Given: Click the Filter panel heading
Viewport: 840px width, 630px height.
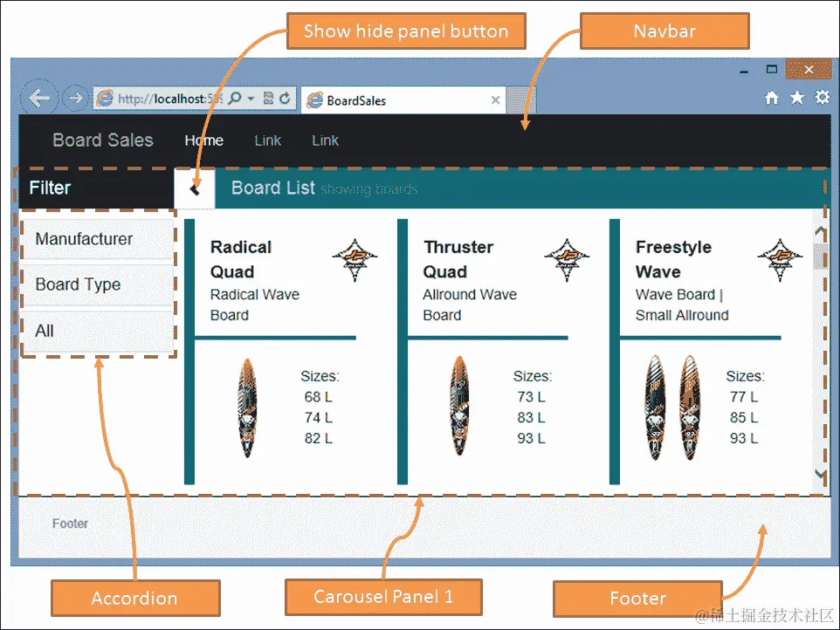Looking at the screenshot, I should point(50,188).
